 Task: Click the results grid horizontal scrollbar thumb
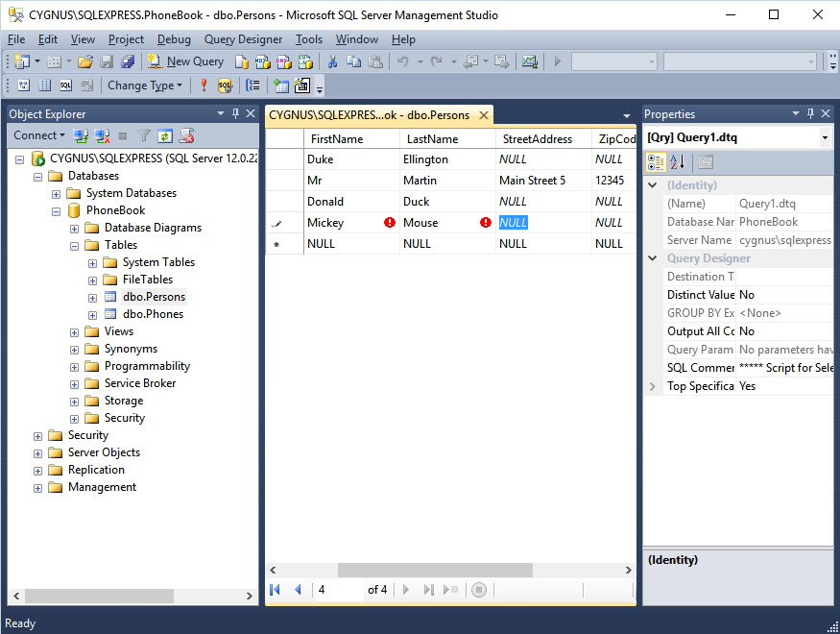pyautogui.click(x=435, y=570)
